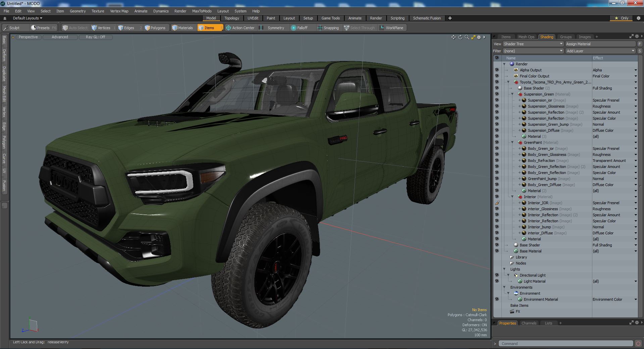Click the viewport rotate control icon
This screenshot has width=644, height=349.
pyautogui.click(x=460, y=37)
